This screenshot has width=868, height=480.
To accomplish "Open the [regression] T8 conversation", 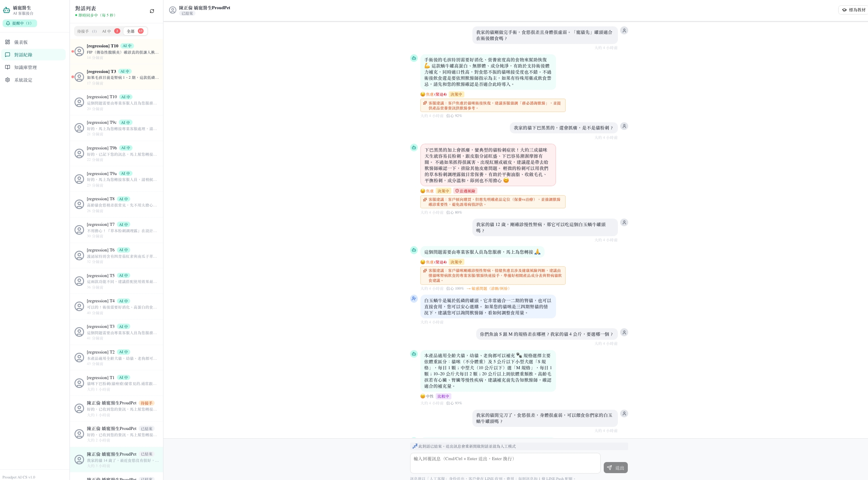I will click(116, 204).
